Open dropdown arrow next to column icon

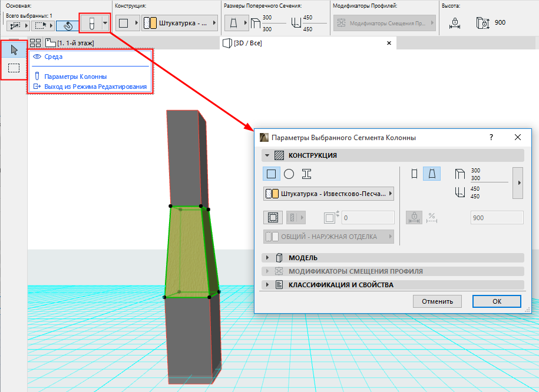pyautogui.click(x=105, y=24)
